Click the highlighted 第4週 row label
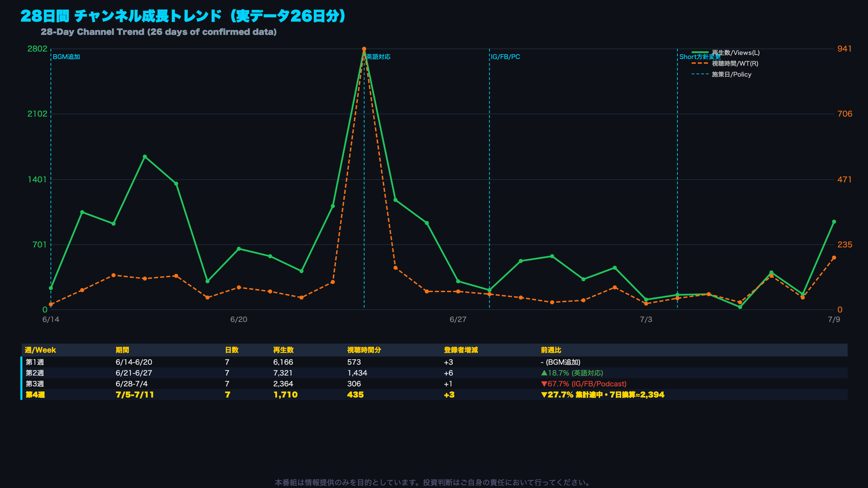The image size is (868, 488). click(35, 394)
